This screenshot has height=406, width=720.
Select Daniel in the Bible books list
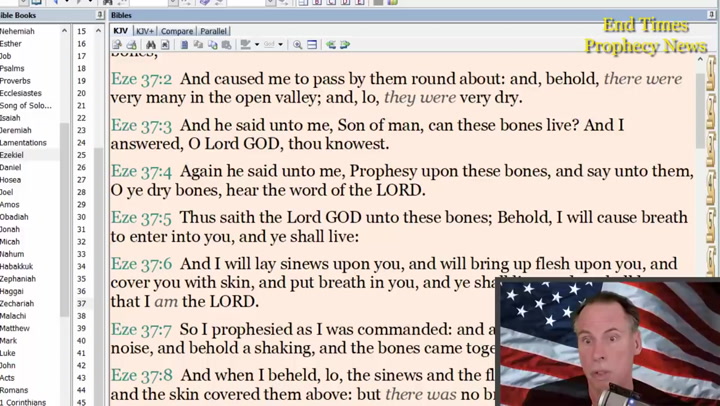(11, 168)
